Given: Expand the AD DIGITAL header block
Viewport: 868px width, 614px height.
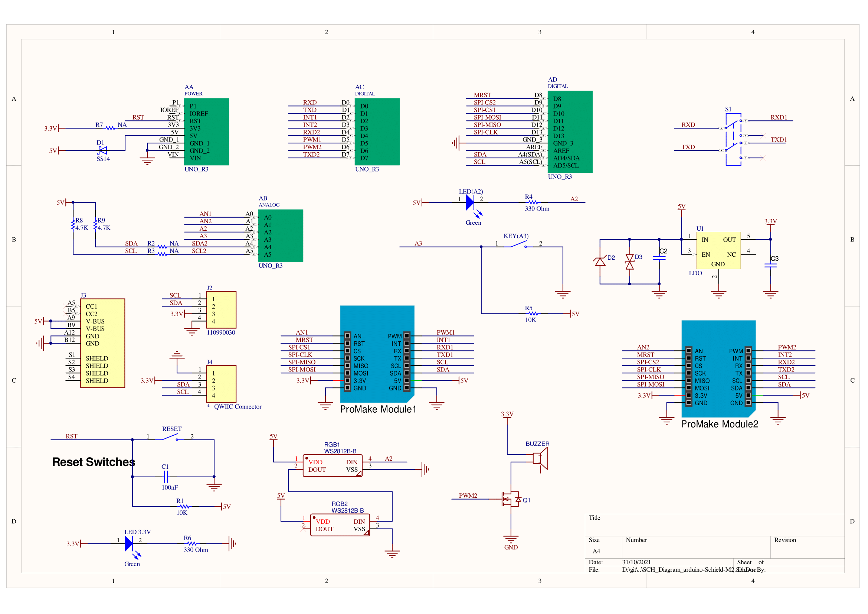Looking at the screenshot, I should coord(571,132).
